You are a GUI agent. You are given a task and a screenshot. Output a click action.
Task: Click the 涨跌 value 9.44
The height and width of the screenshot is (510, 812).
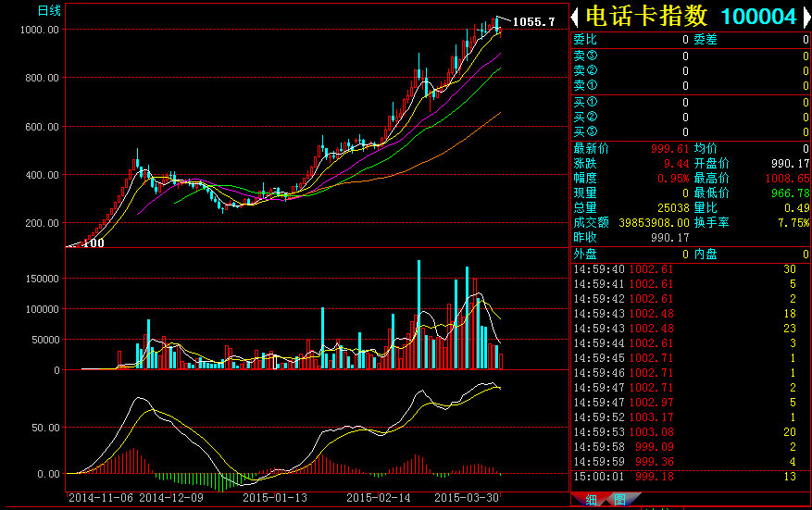(x=676, y=164)
